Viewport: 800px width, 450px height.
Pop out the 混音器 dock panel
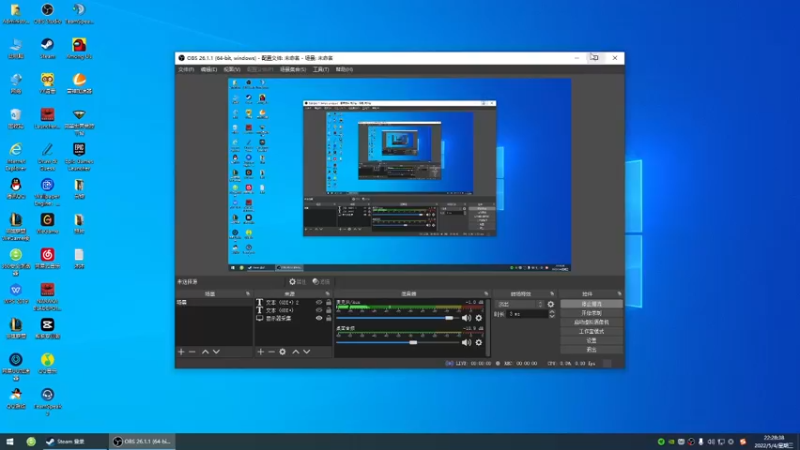click(x=486, y=294)
